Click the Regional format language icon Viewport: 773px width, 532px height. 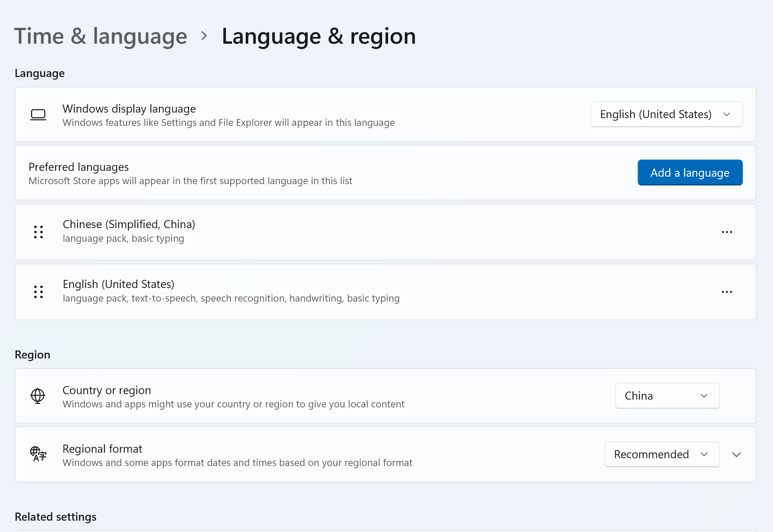pos(38,454)
